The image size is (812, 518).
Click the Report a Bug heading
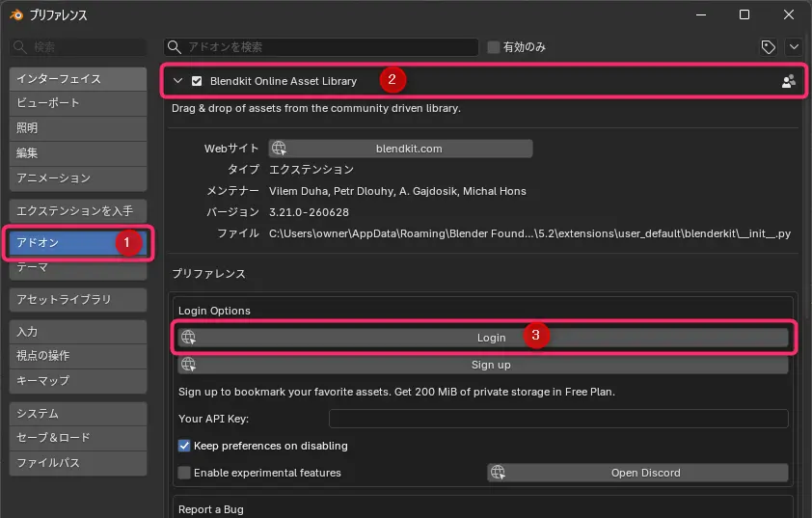point(211,509)
